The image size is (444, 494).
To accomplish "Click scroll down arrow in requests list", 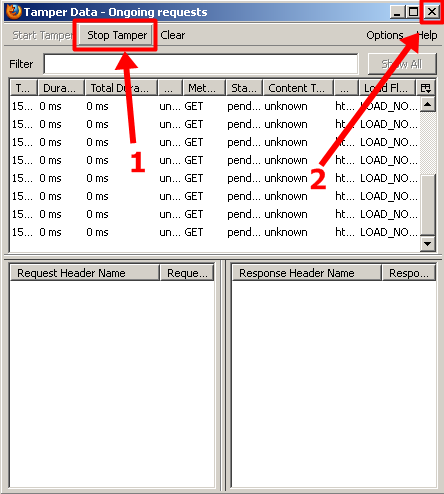I will (428, 243).
